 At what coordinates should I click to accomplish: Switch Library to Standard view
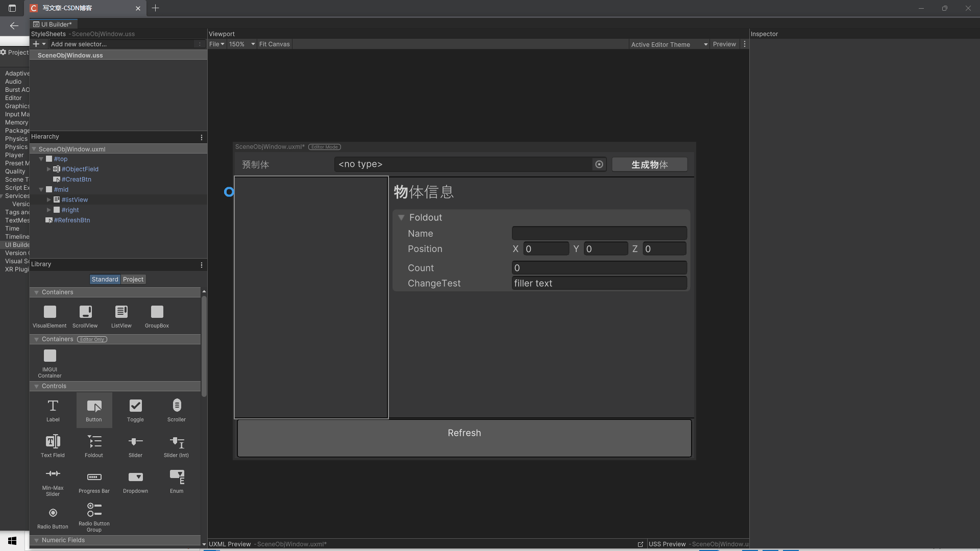coord(105,280)
